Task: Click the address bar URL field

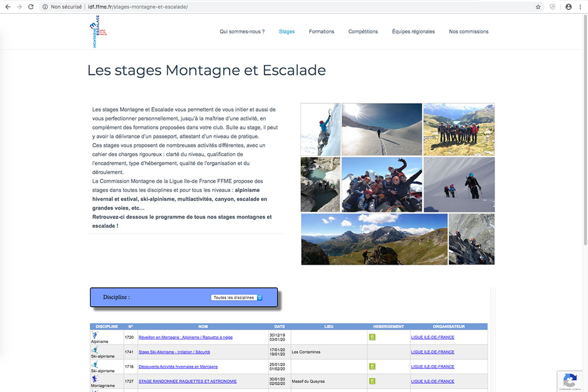Action: pyautogui.click(x=294, y=7)
